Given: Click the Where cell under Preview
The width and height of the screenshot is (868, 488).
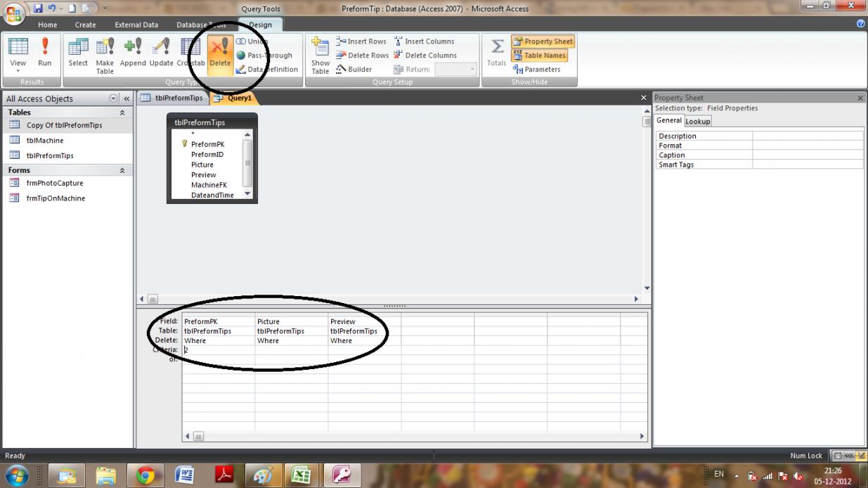Looking at the screenshot, I should [x=364, y=340].
